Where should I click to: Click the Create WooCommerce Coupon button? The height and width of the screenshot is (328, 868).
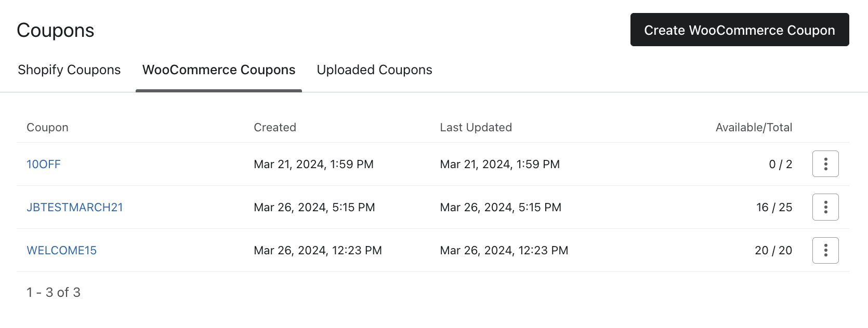coord(739,30)
